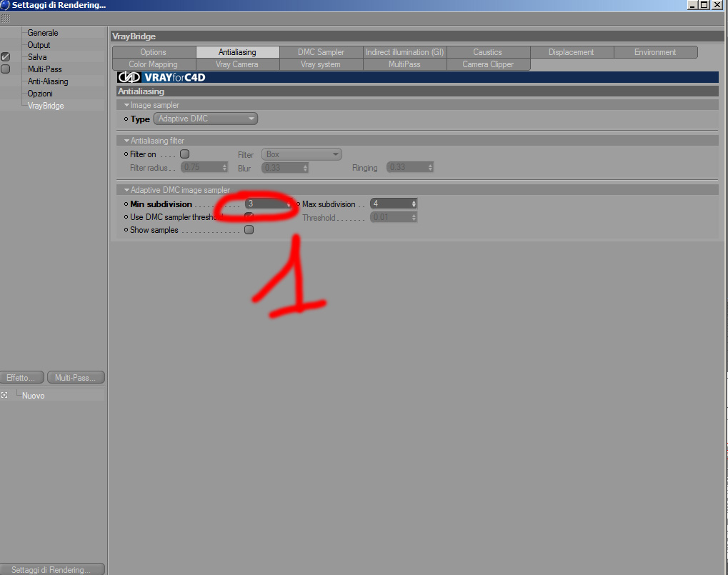The image size is (728, 575).
Task: Toggle the Salva checkbox
Action: click(6, 56)
